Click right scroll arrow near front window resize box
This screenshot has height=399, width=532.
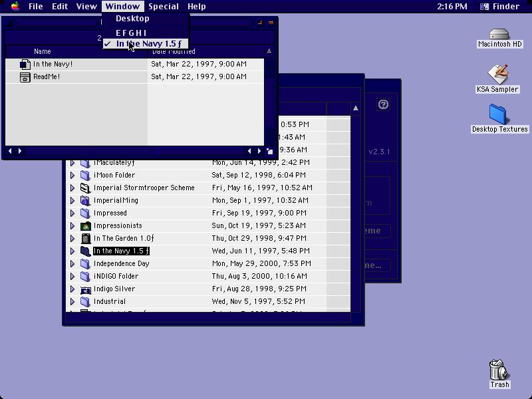coord(259,151)
